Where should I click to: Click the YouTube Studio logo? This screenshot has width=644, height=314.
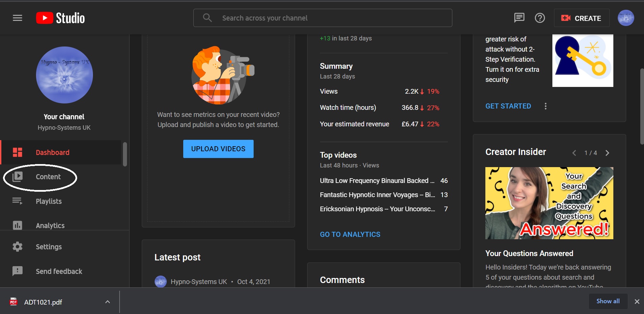coord(60,18)
